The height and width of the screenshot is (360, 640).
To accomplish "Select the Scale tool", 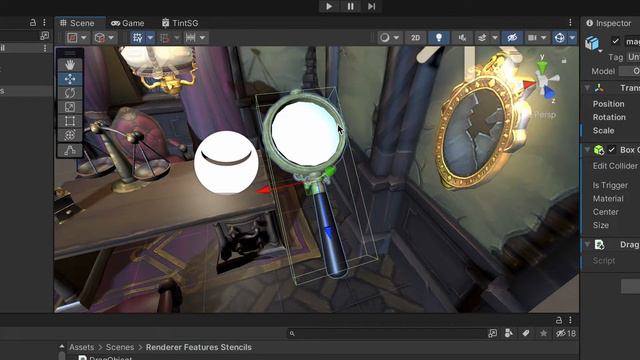I will point(70,107).
